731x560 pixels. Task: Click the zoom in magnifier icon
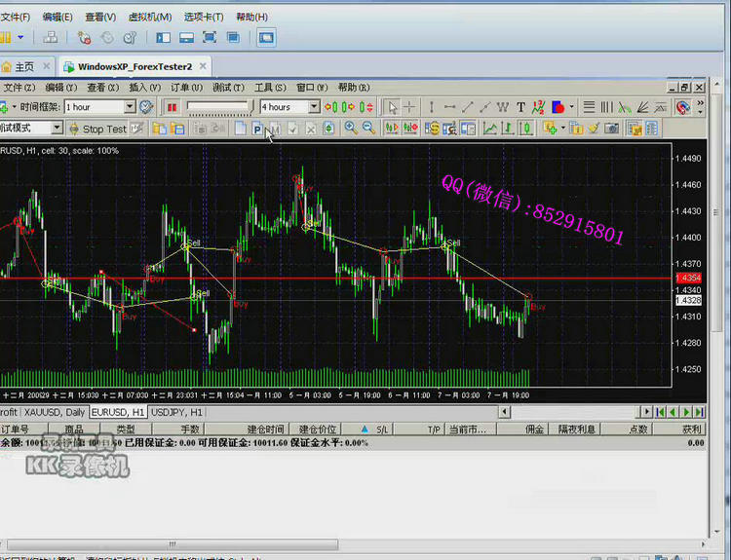[x=351, y=129]
